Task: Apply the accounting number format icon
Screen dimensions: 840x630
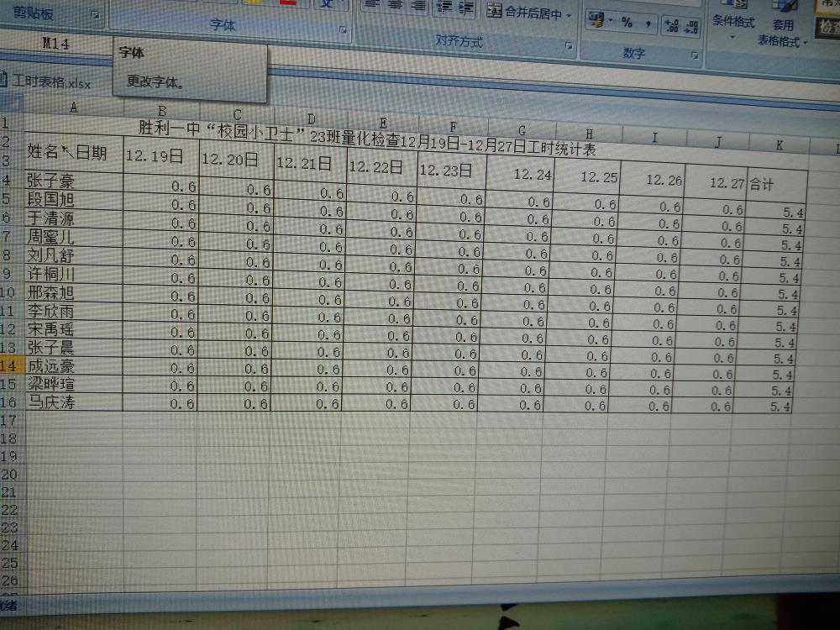Action: coord(596,20)
